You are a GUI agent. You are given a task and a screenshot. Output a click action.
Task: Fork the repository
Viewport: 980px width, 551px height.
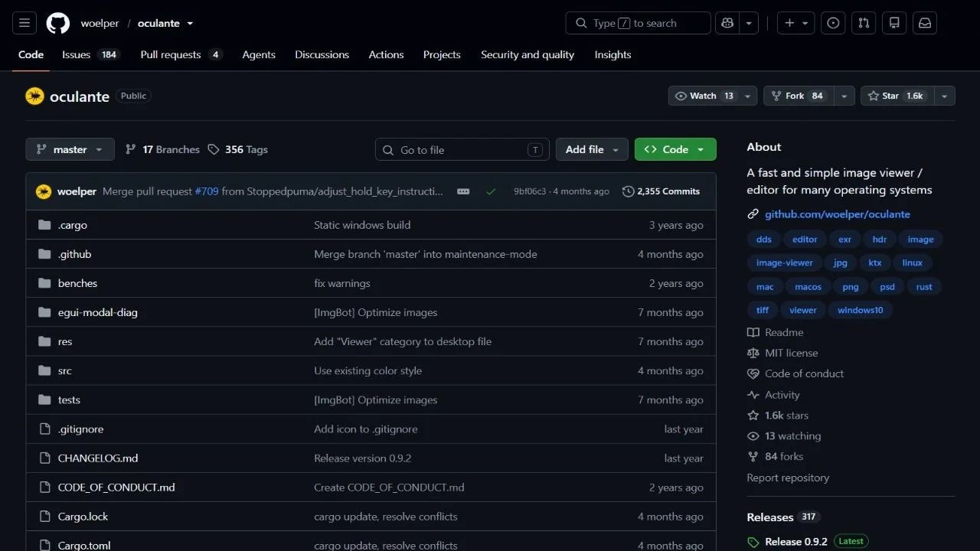point(799,96)
